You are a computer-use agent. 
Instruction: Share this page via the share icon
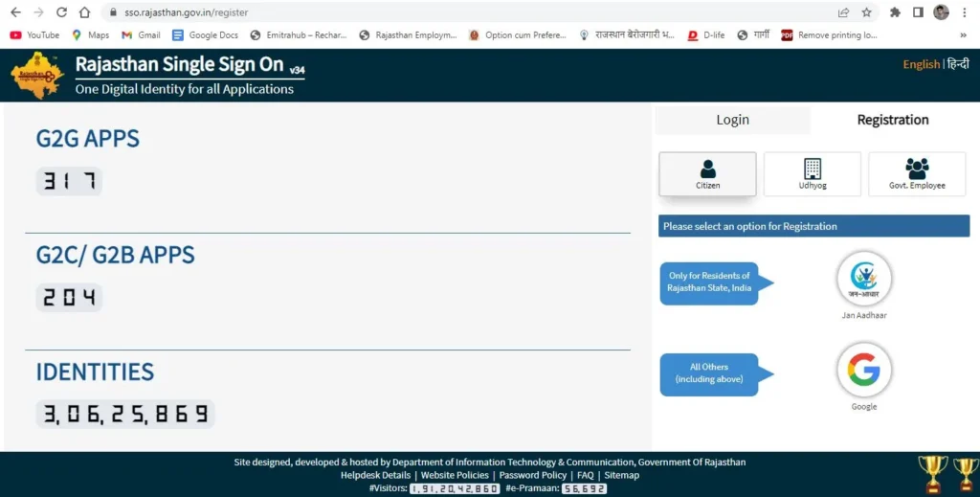tap(844, 12)
